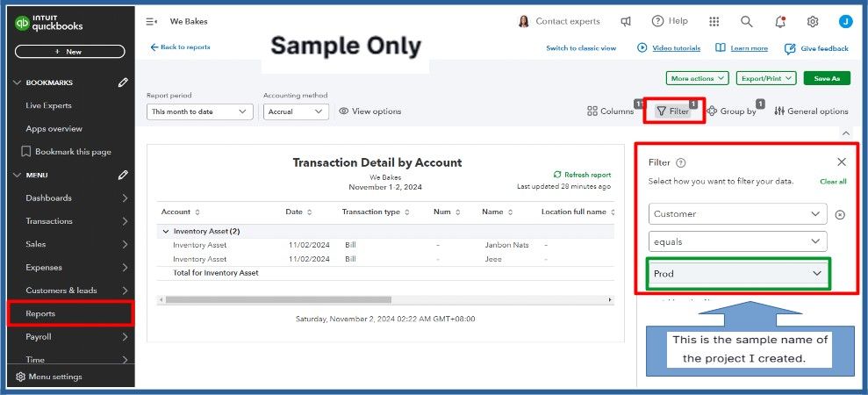This screenshot has height=395, width=868.
Task: Click Clear all filters
Action: pyautogui.click(x=833, y=182)
